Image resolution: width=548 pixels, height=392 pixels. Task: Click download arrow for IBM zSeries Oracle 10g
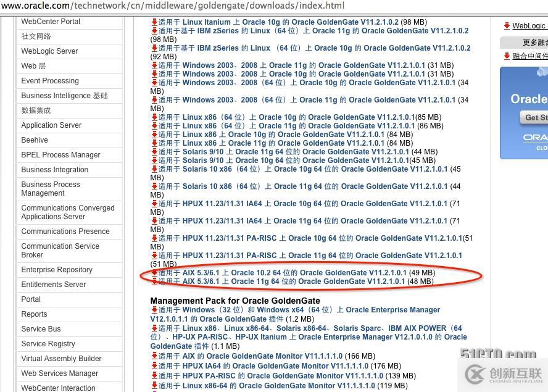pyautogui.click(x=154, y=48)
